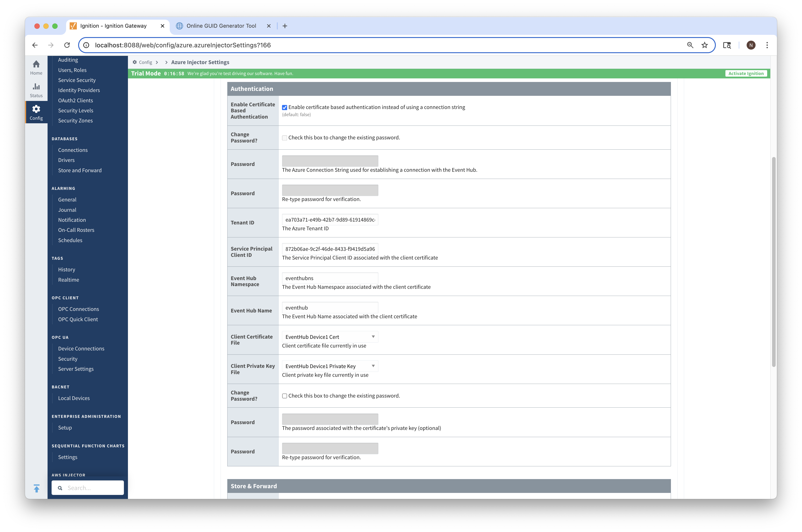Open the Status section icon

36,90
